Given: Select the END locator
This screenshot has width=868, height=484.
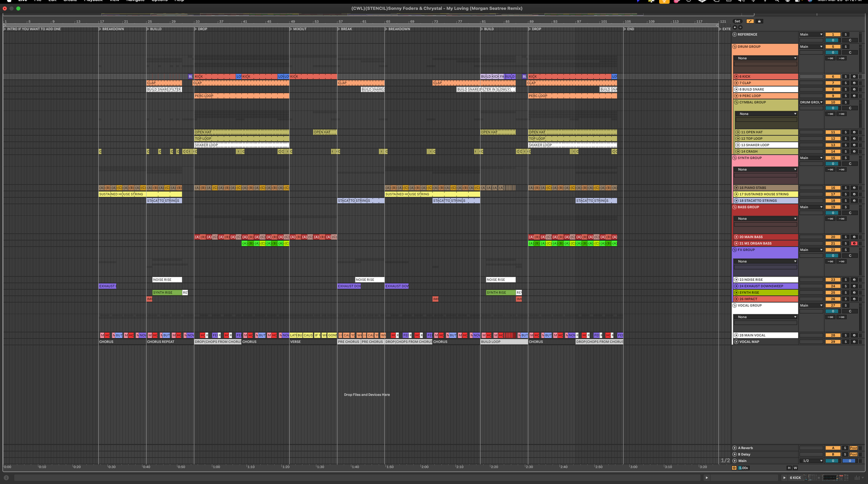Looking at the screenshot, I should tap(629, 29).
